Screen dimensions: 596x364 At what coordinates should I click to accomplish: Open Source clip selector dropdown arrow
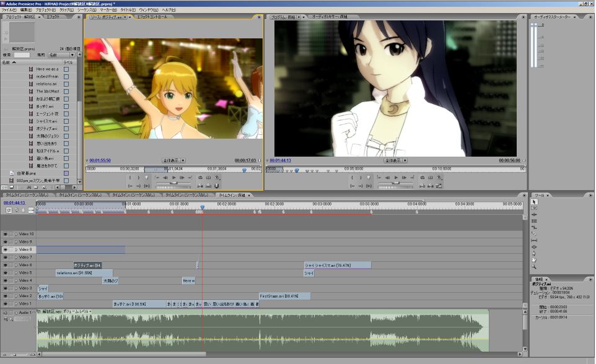click(125, 17)
